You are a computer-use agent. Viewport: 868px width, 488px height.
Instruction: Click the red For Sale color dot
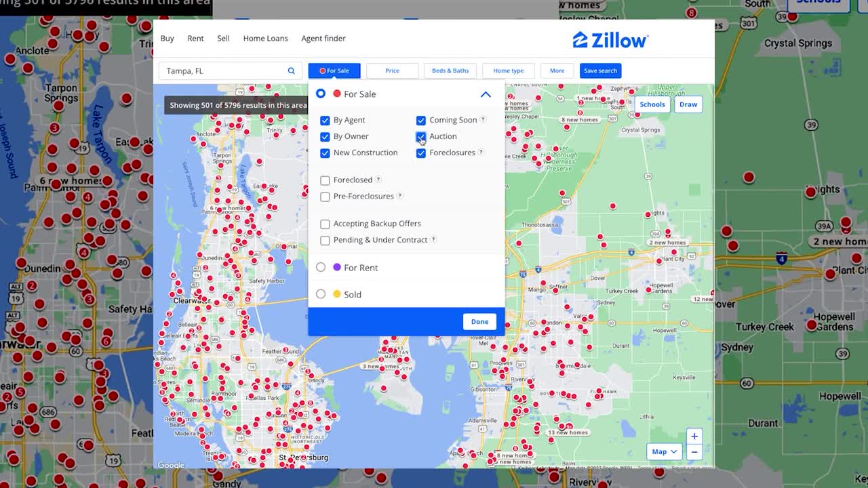tap(337, 94)
